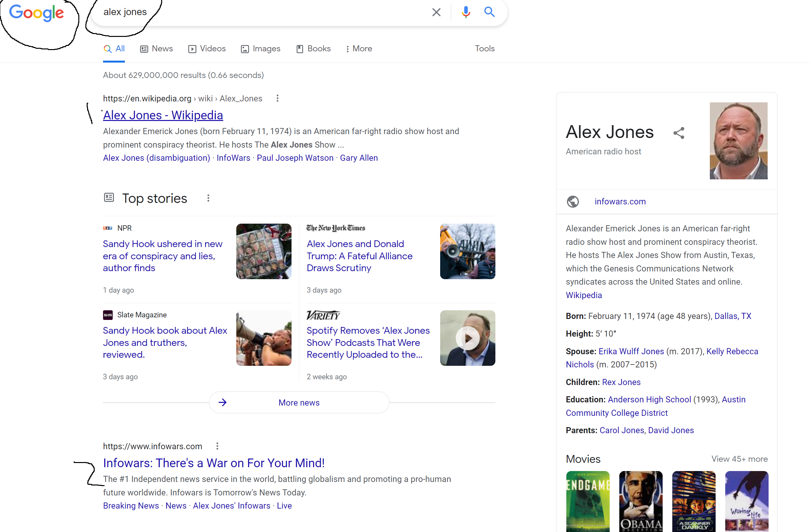Click the New York Times source logo
Screen dimensions: 810x532
pyautogui.click(x=336, y=228)
